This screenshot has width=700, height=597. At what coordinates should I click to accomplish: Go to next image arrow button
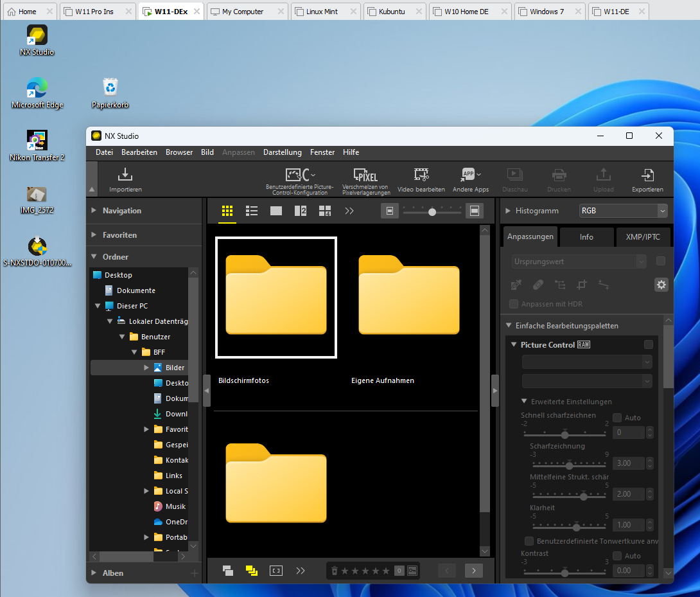[x=474, y=571]
